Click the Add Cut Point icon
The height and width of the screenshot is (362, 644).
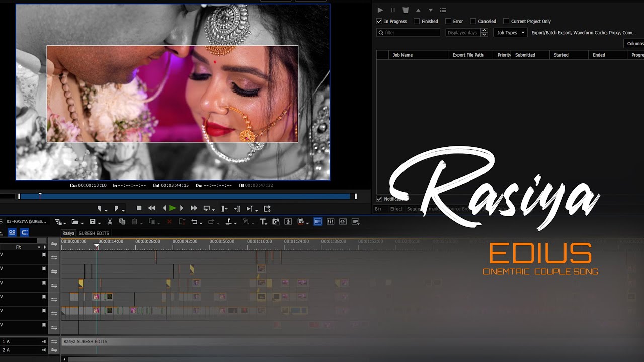[228, 222]
